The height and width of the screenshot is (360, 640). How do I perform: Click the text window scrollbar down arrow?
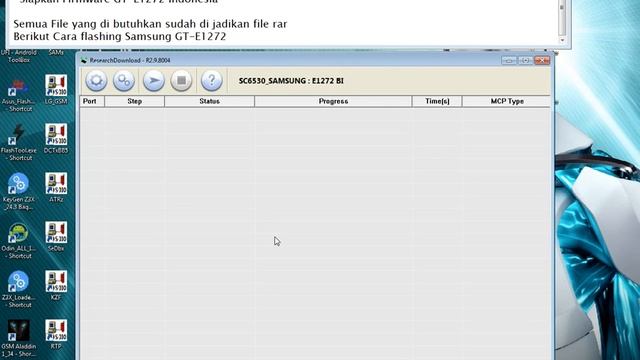[x=562, y=40]
